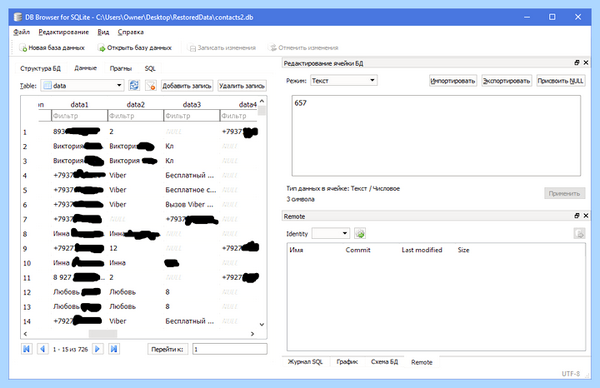Viewport: 600px width, 388px height.
Task: Click the Add Record button
Action: point(187,86)
